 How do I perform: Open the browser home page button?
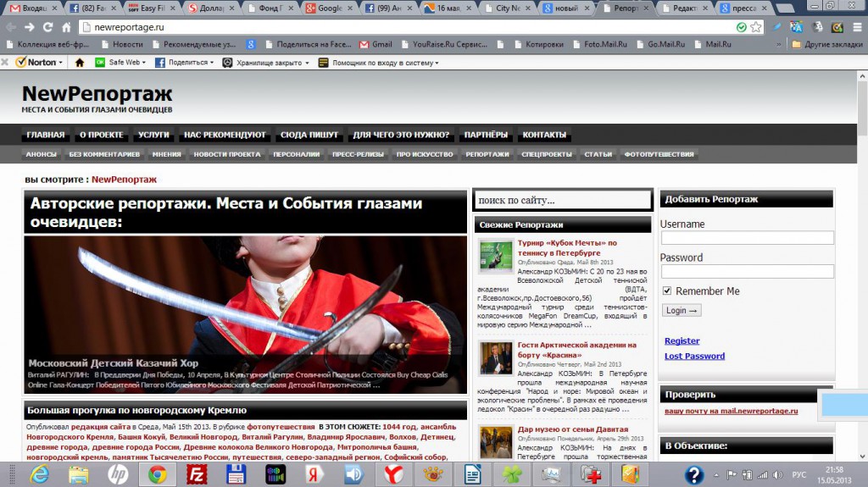click(x=66, y=27)
